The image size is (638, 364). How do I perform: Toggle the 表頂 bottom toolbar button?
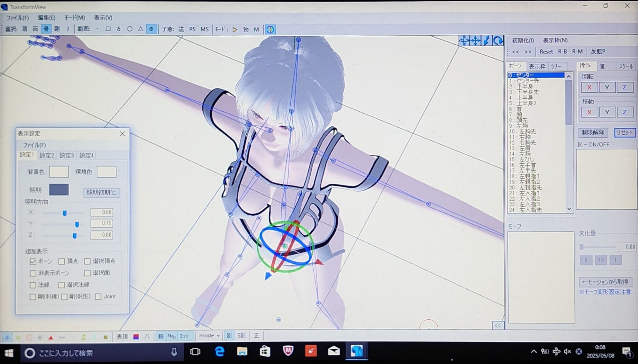coord(122,337)
